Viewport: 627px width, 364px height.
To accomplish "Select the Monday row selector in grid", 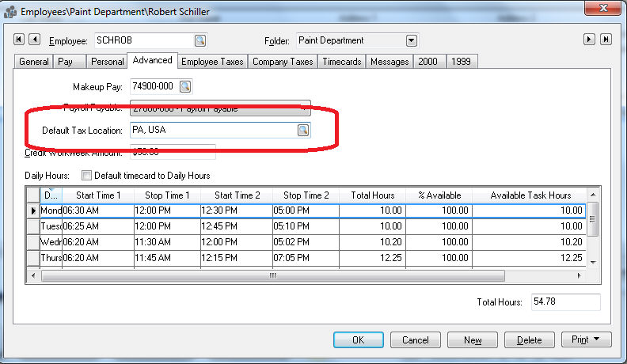I will click(32, 211).
